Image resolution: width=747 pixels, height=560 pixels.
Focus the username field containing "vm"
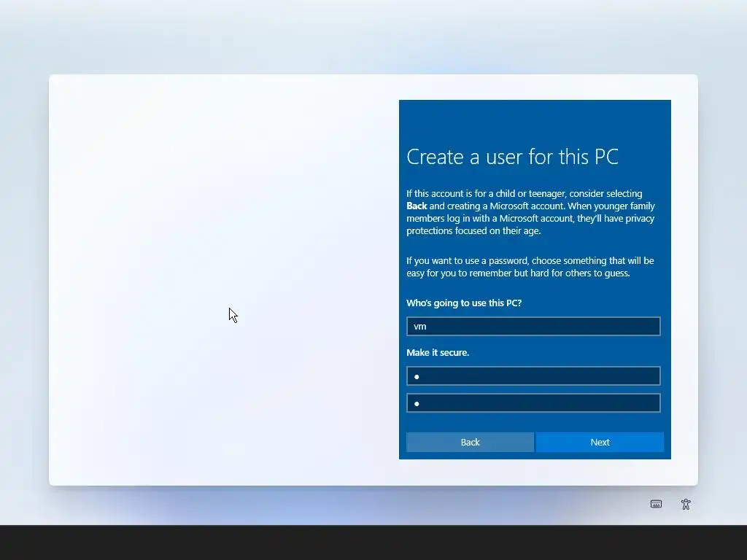(x=533, y=326)
